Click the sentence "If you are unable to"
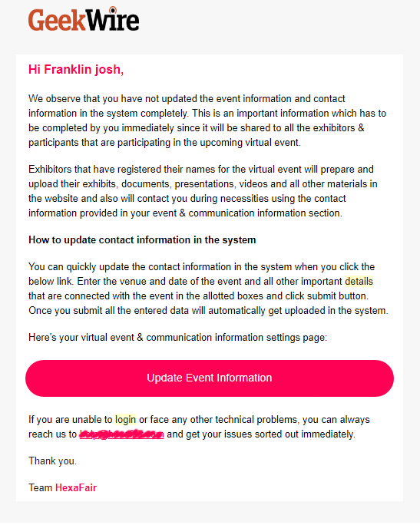 point(199,427)
